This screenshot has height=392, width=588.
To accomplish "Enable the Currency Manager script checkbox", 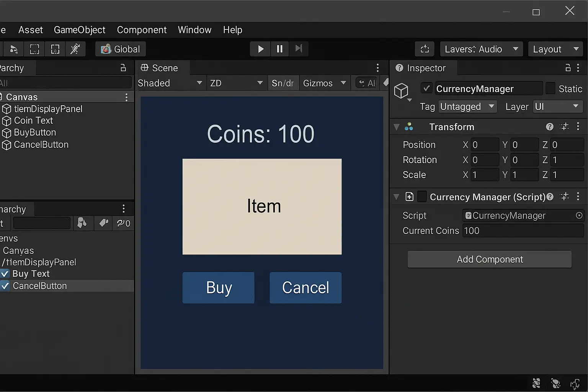I will (422, 197).
